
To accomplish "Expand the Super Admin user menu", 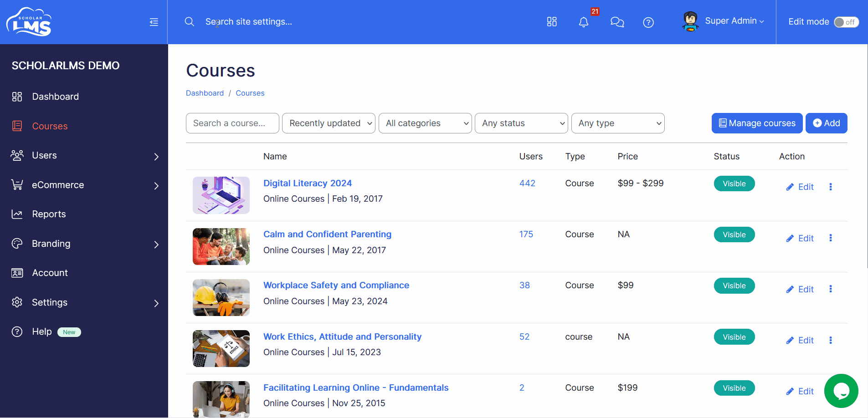I will 724,21.
